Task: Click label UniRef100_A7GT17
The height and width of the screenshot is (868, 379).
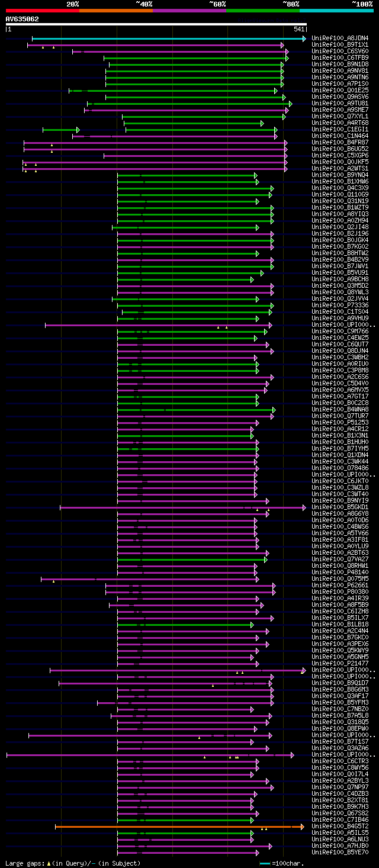Action: tap(340, 397)
